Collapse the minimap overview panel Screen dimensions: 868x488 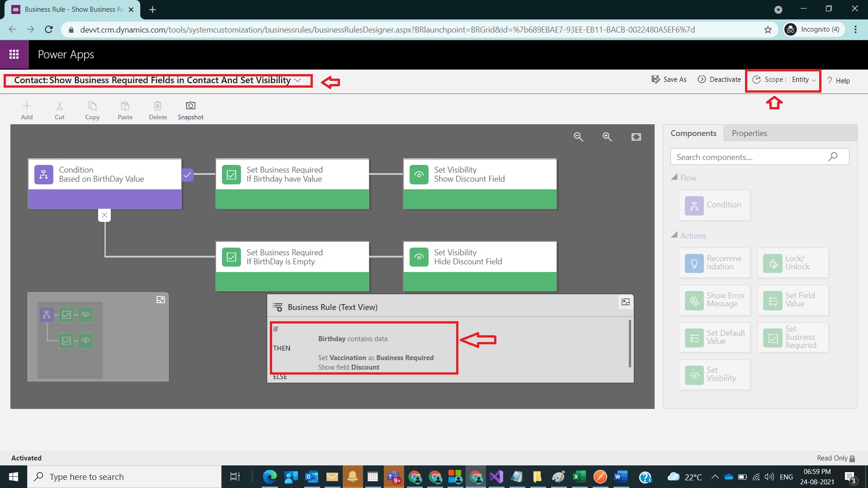[160, 300]
